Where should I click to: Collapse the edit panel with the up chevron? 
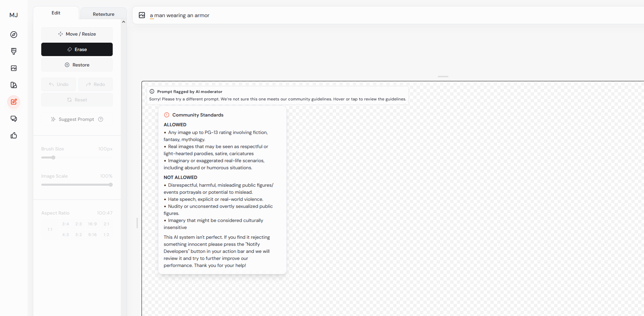(x=123, y=22)
